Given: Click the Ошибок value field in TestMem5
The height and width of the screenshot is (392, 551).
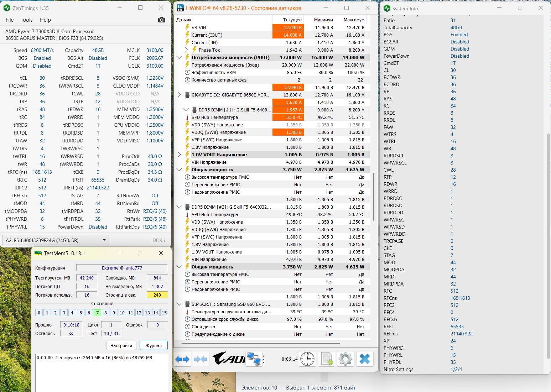Looking at the screenshot, I should pos(157,325).
